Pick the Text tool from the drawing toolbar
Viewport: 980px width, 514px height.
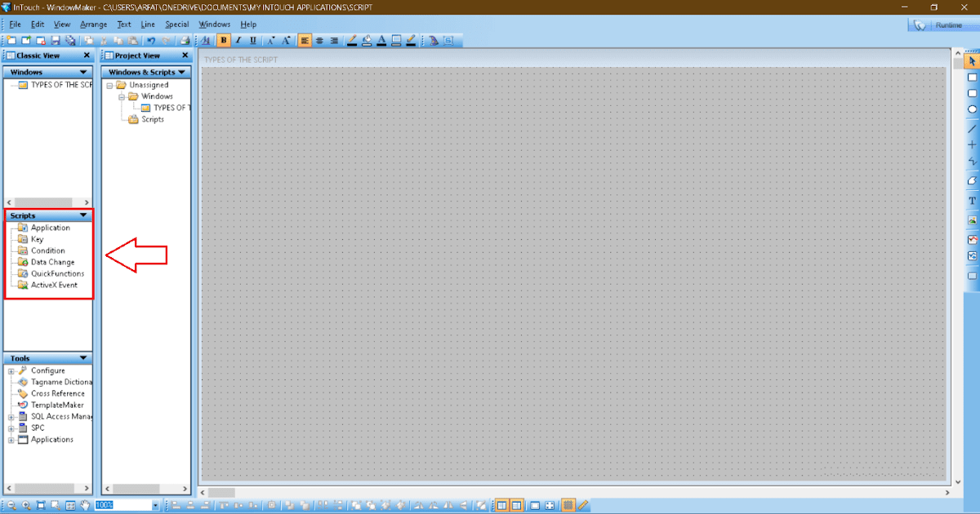pyautogui.click(x=972, y=200)
